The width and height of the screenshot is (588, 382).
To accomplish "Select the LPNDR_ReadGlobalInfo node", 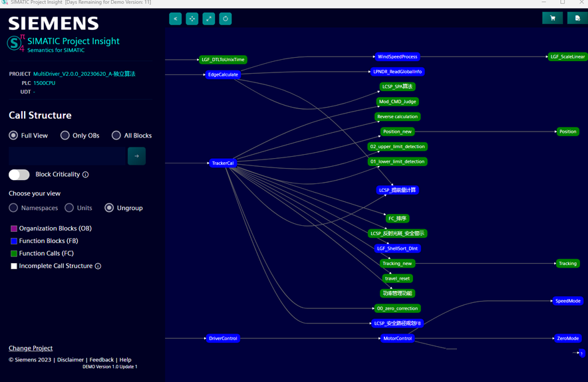I will 398,72.
